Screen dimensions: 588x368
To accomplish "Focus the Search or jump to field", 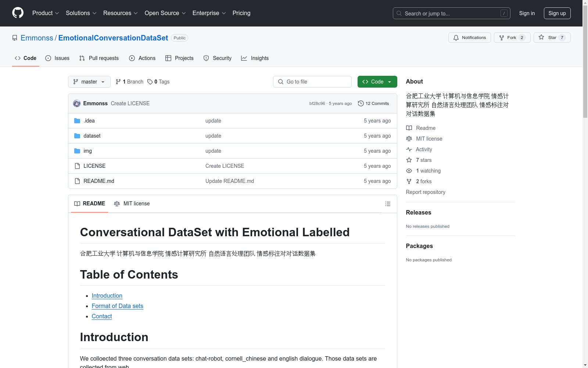I will pos(452,13).
